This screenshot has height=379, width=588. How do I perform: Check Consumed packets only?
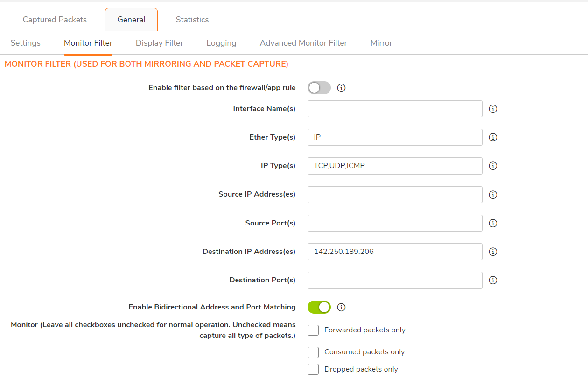point(313,352)
